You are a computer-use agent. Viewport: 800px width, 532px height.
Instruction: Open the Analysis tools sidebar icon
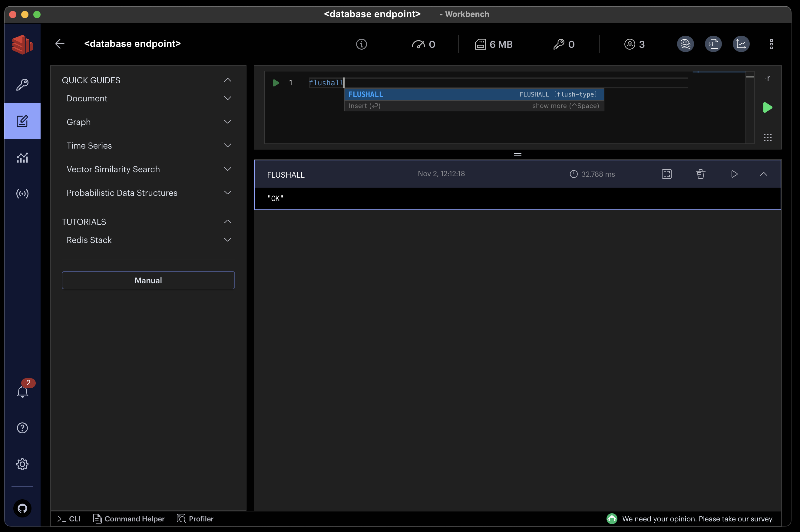(x=22, y=158)
